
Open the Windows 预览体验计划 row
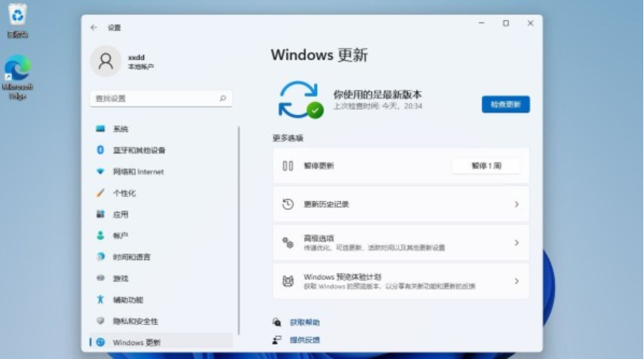click(x=401, y=281)
